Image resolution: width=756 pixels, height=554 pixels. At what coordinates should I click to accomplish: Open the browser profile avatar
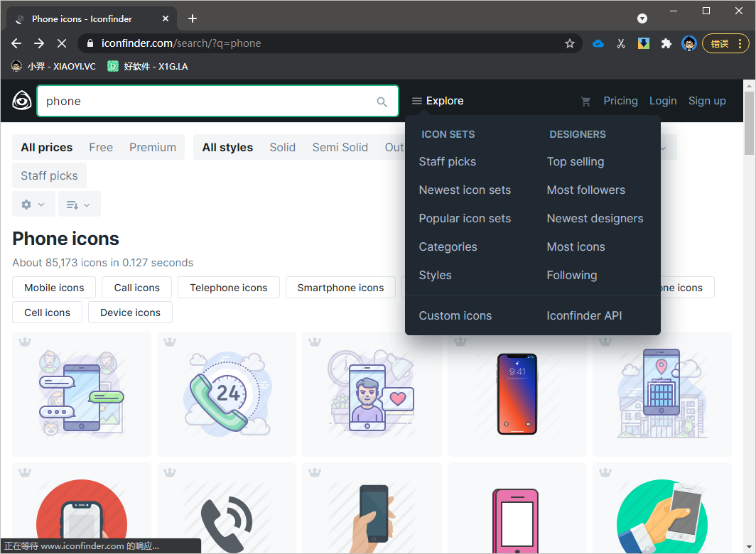(689, 43)
